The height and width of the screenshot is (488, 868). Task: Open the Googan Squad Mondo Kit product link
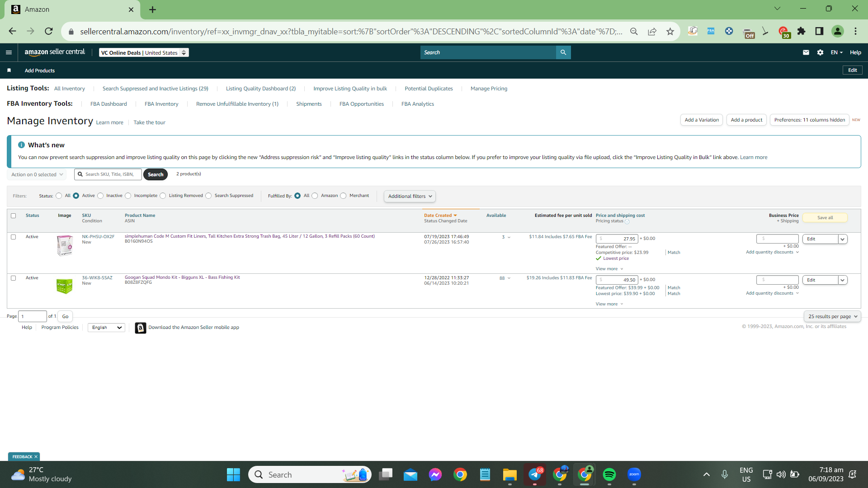(182, 277)
